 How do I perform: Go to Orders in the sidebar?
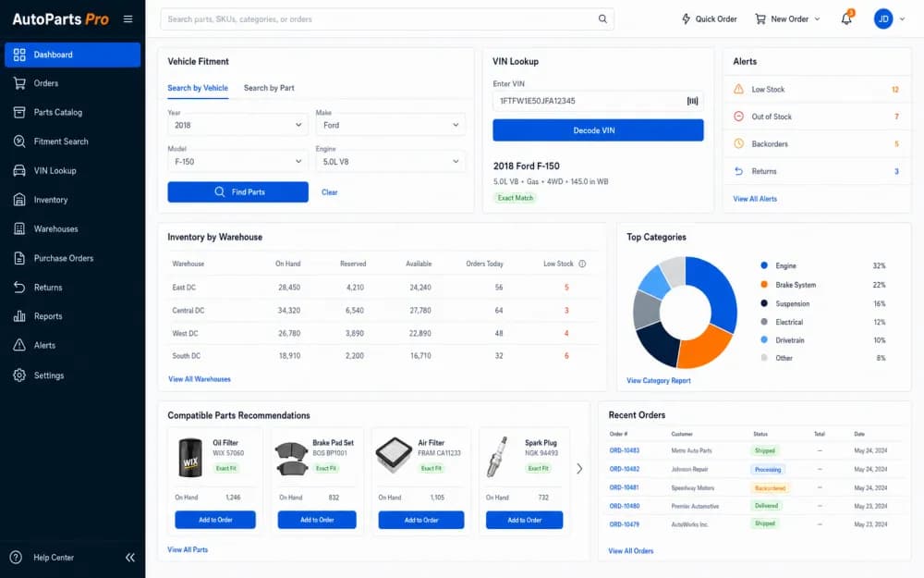point(72,83)
